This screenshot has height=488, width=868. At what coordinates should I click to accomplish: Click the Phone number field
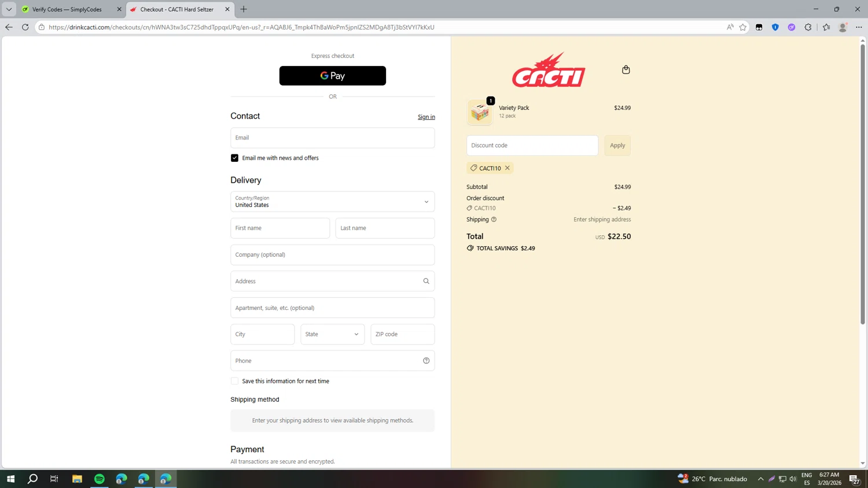(333, 361)
